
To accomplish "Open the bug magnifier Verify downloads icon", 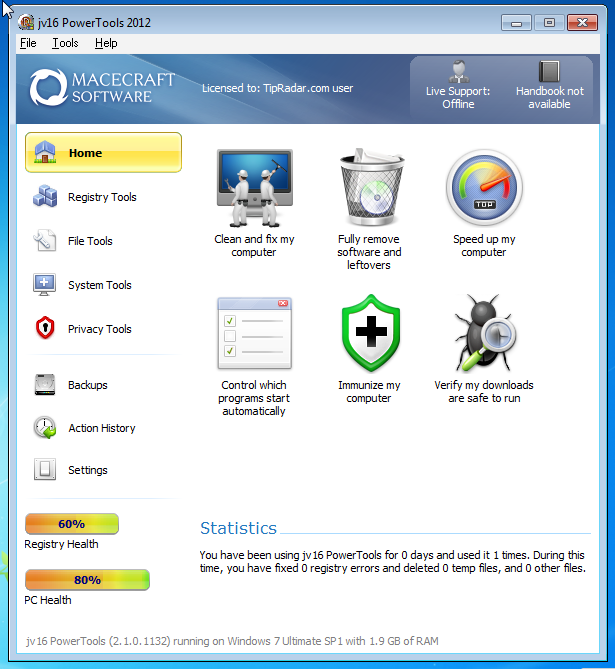I will [484, 332].
